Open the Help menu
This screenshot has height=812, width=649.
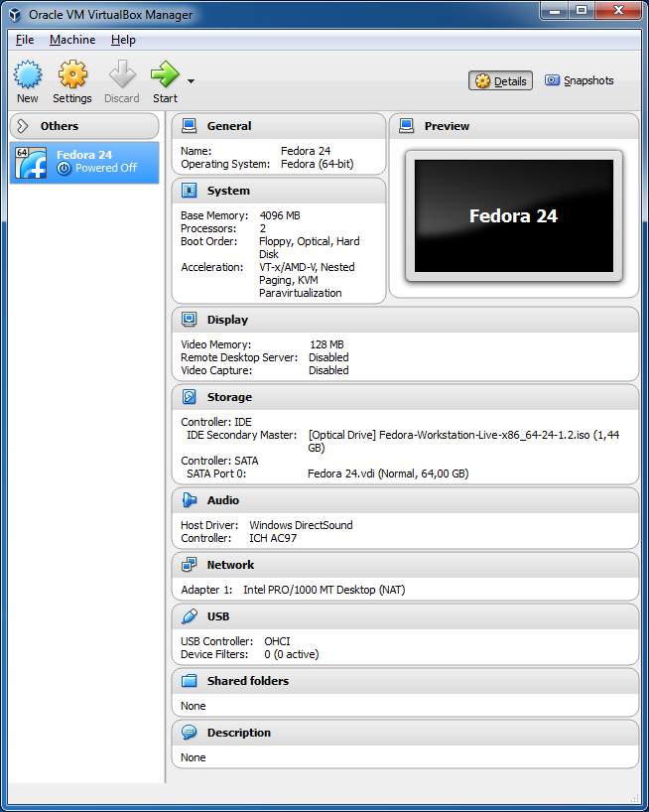123,40
